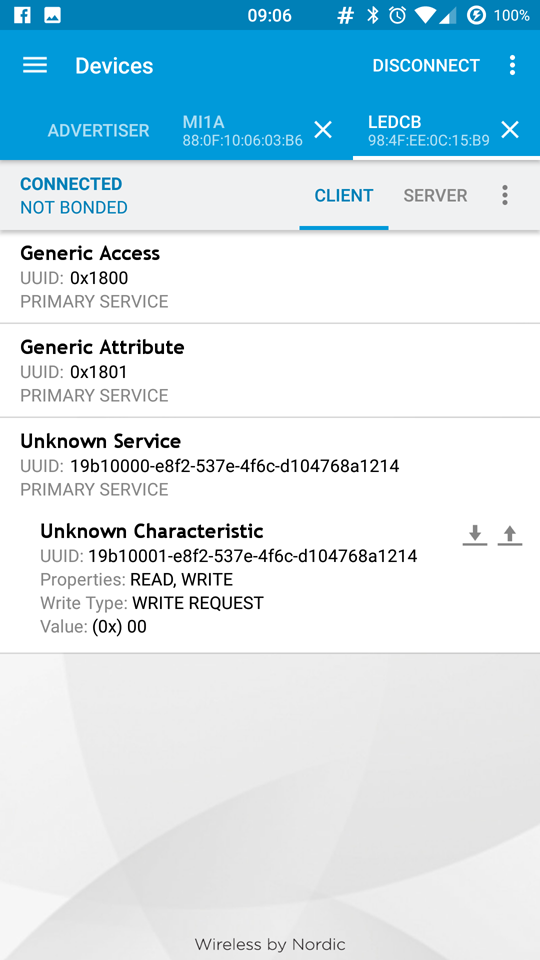Select the CLIENT tab
Screen dimensions: 540x960
tap(343, 196)
